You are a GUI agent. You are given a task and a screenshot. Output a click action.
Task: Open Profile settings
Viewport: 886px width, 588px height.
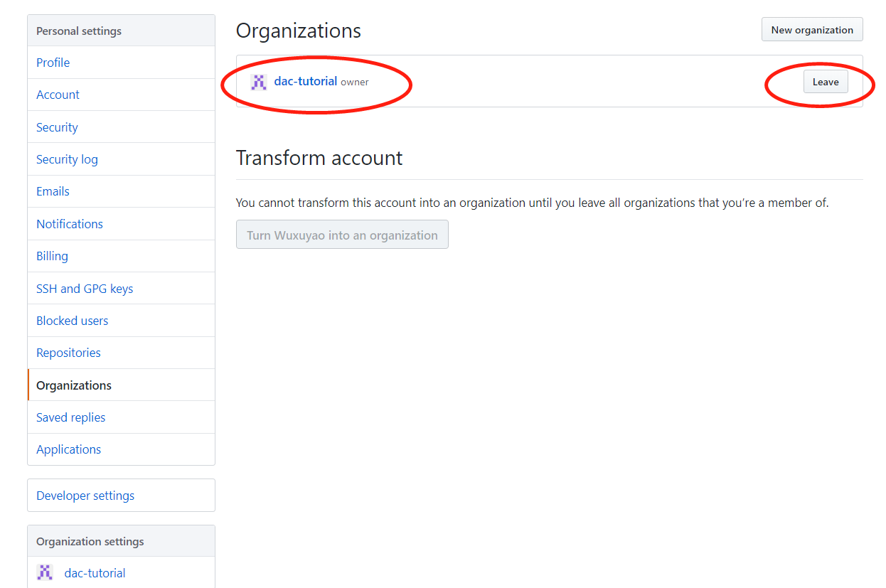tap(53, 63)
